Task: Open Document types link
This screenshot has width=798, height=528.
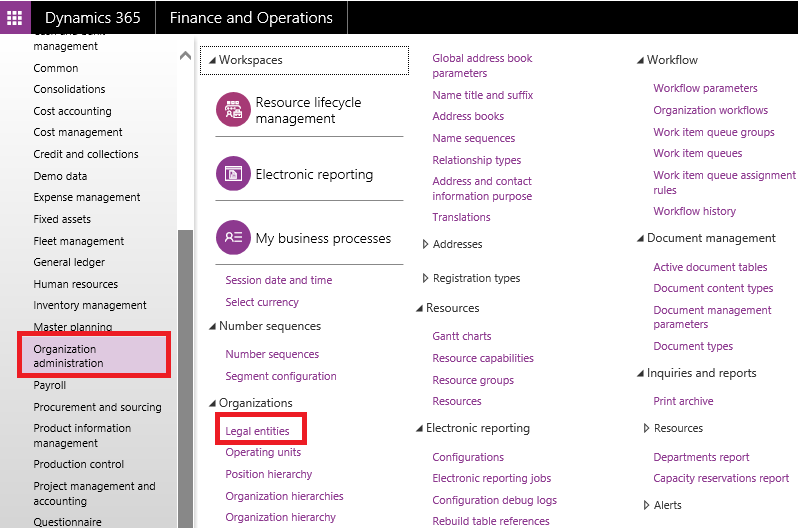Action: [x=693, y=346]
